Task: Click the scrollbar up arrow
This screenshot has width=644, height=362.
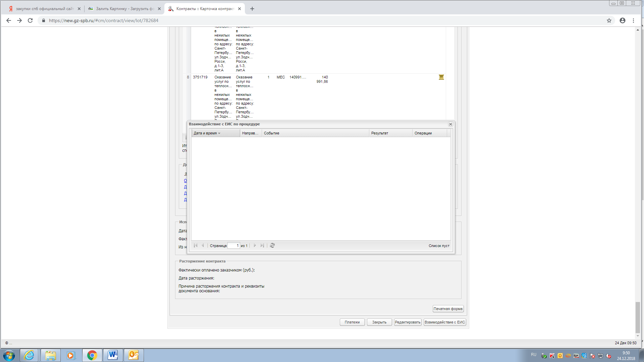Action: click(638, 30)
